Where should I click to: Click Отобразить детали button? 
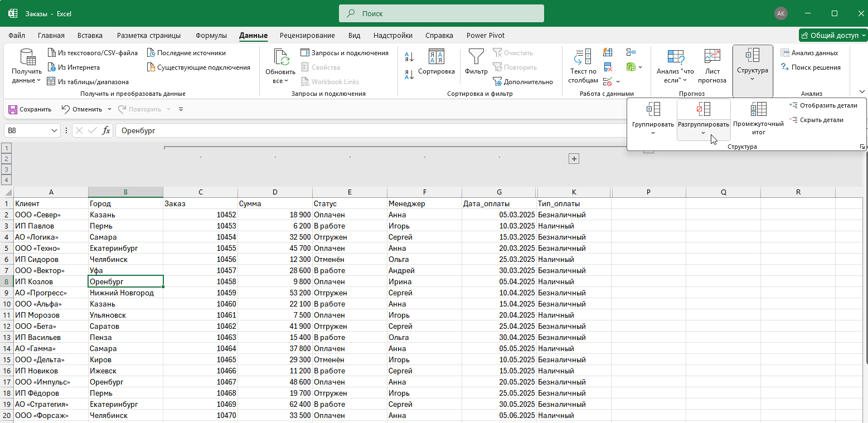(x=823, y=105)
